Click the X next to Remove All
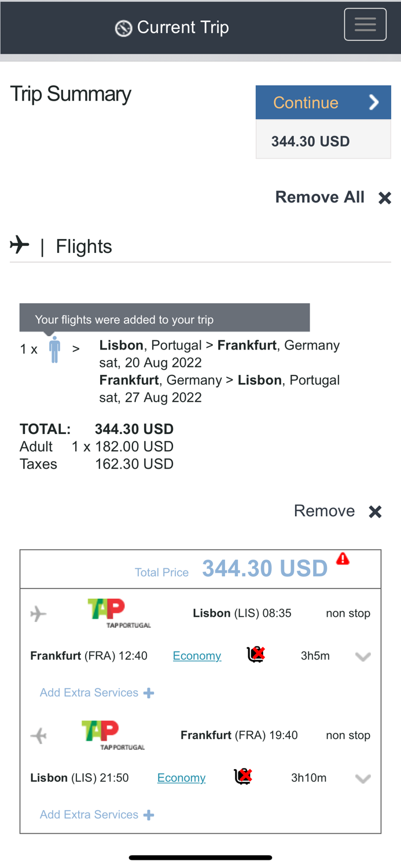Image resolution: width=401 pixels, height=868 pixels. tap(385, 198)
